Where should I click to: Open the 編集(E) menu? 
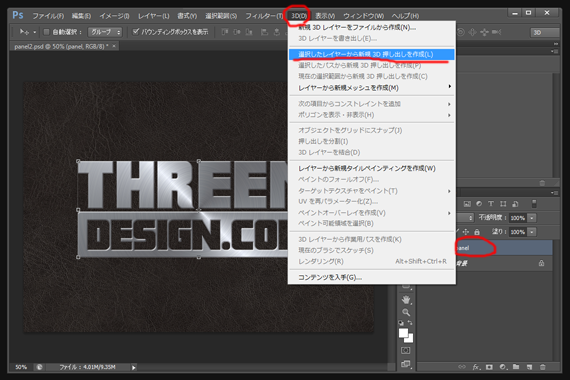pos(81,16)
